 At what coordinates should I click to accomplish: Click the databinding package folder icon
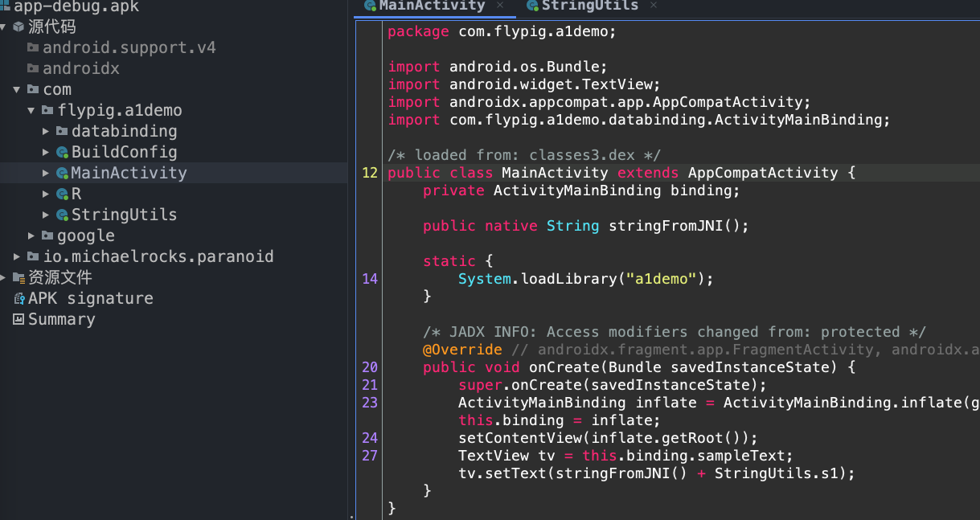pyautogui.click(x=62, y=131)
